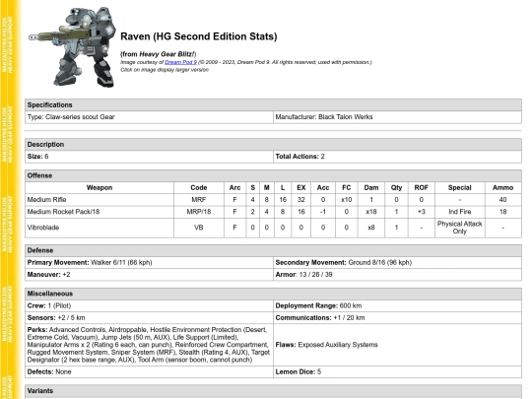This screenshot has width=532, height=399.
Task: Click the MRP/18 code cell
Action: point(199,212)
